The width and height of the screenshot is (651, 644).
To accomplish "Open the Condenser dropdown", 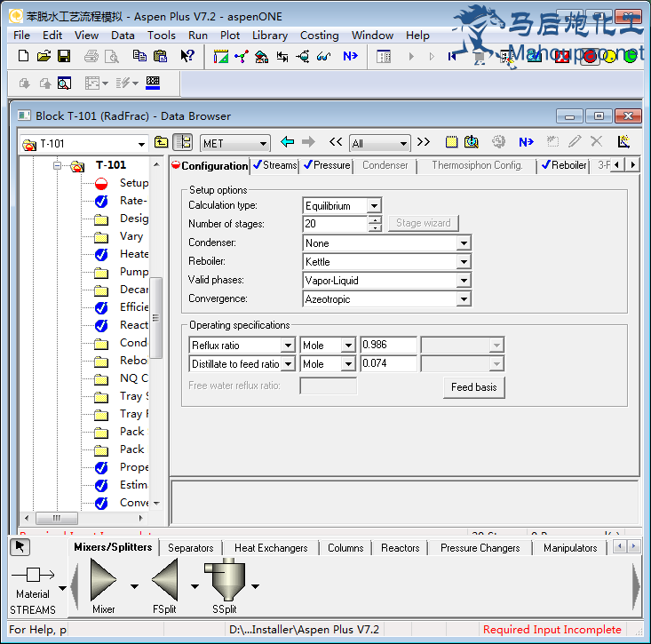I will point(463,243).
